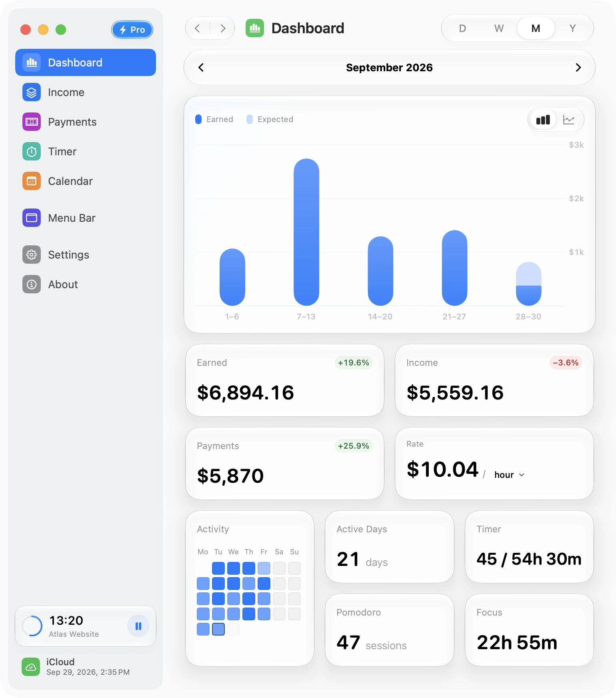Go to the next month
Image resolution: width=616 pixels, height=698 pixels.
tap(578, 68)
